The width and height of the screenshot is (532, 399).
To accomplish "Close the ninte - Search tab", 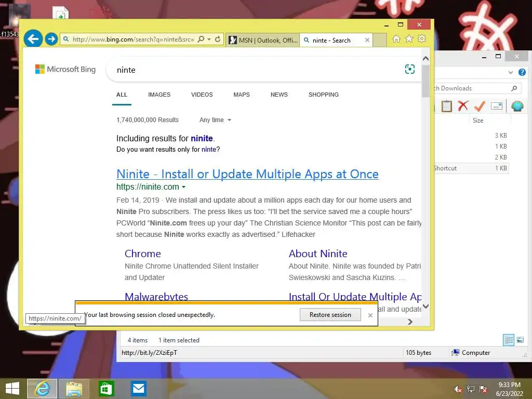I will (367, 40).
